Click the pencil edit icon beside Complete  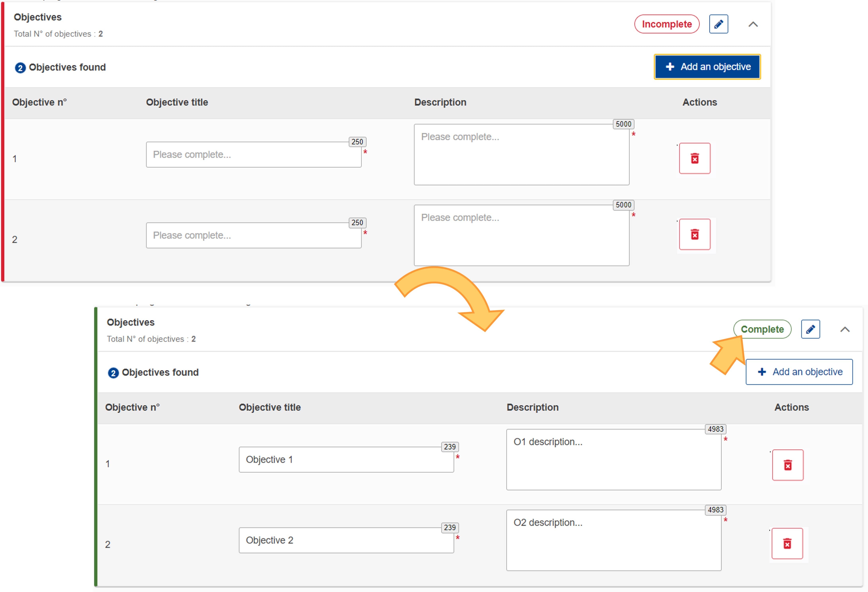tap(811, 329)
